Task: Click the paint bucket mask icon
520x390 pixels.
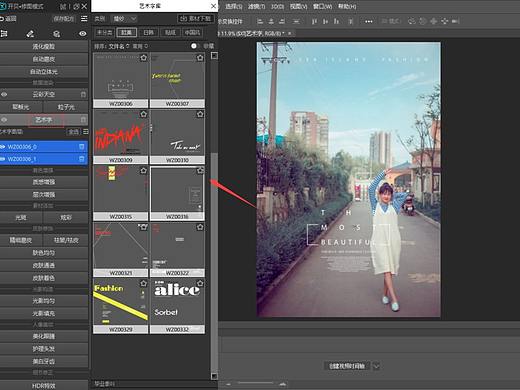Action: tap(57, 34)
